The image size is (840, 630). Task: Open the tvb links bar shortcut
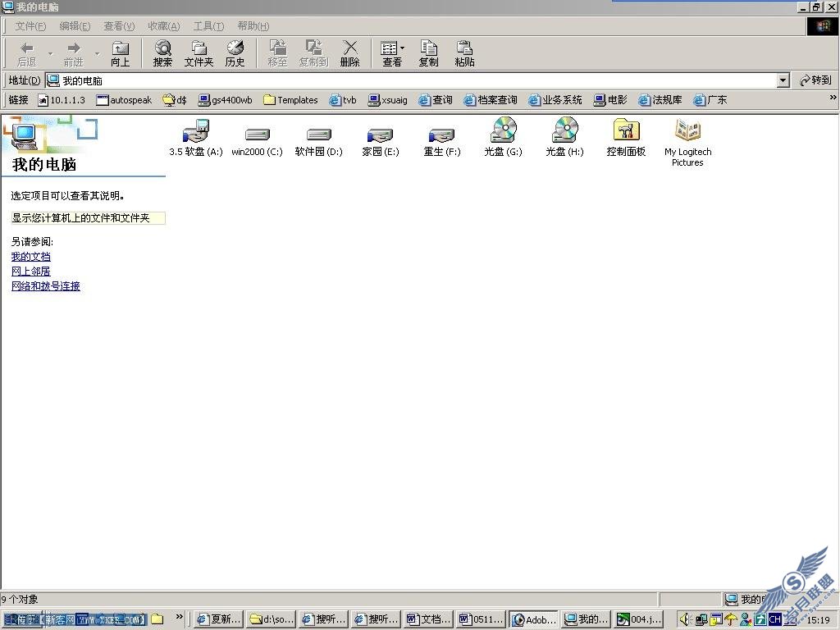pyautogui.click(x=343, y=100)
